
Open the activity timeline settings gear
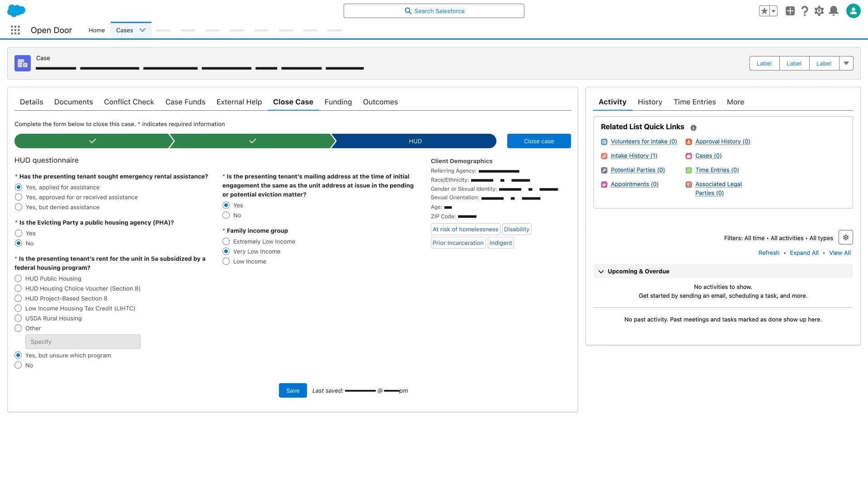pos(845,238)
